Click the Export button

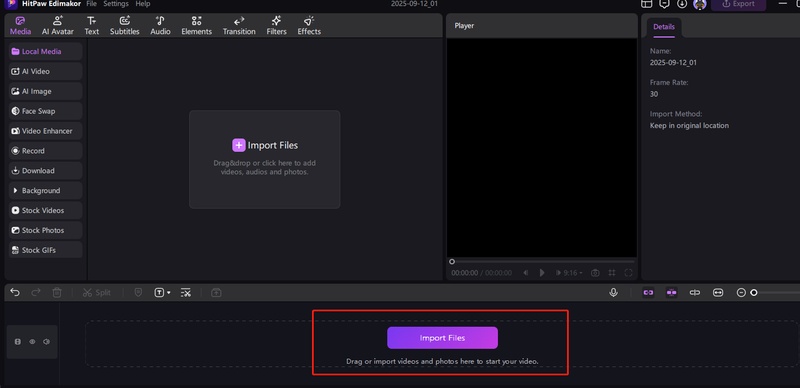tap(738, 4)
